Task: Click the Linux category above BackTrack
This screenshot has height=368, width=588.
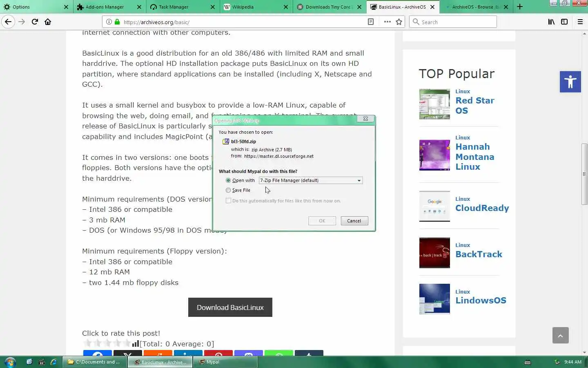Action: click(x=463, y=245)
